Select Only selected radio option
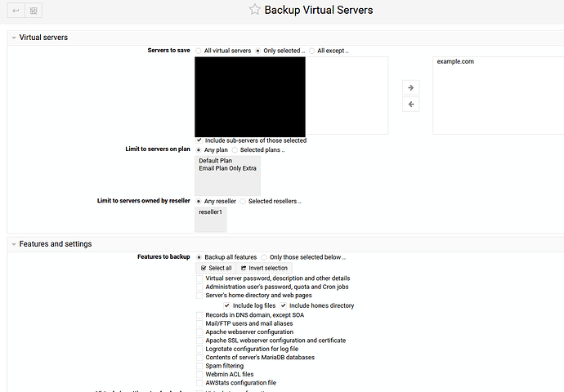This screenshot has height=392, width=564. [258, 51]
